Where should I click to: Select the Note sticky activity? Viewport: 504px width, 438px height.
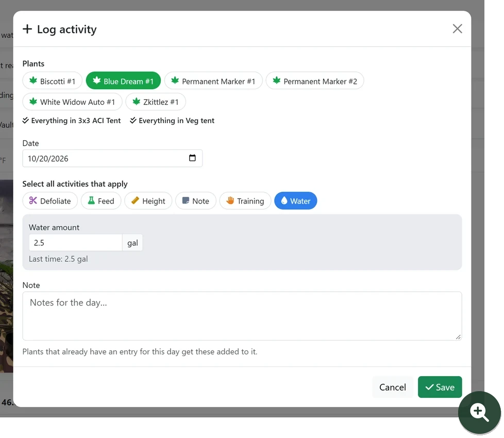point(196,201)
